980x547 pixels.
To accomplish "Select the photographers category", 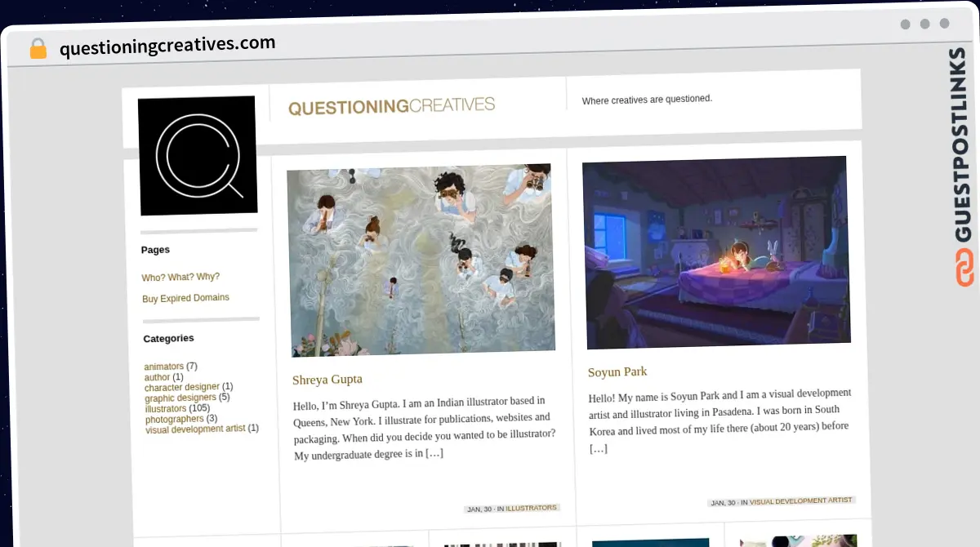I will click(x=173, y=419).
